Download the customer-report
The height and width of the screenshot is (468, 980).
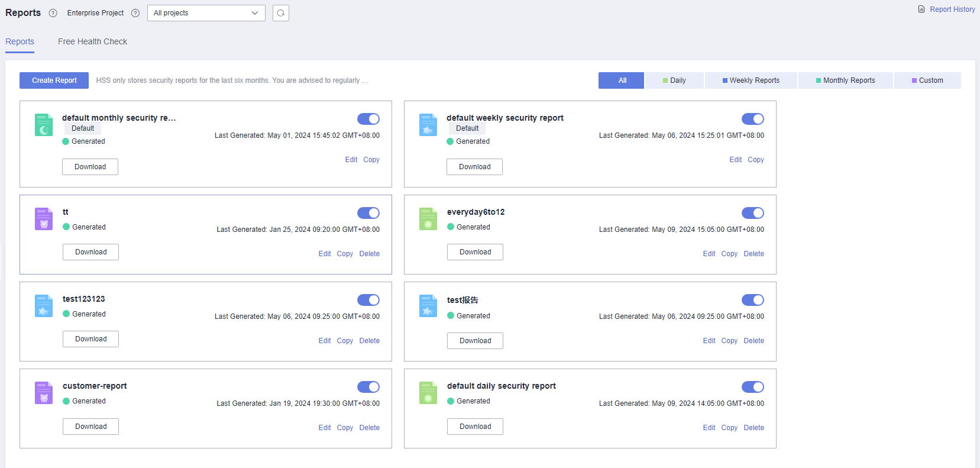(x=90, y=427)
